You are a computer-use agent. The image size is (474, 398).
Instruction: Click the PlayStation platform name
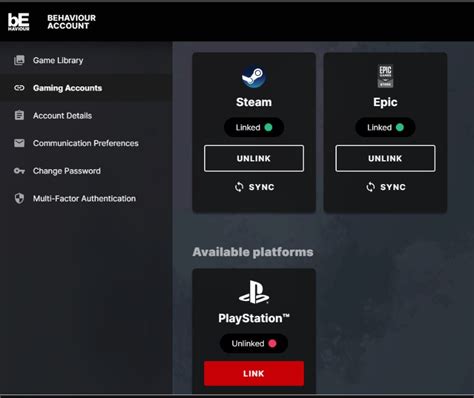254,318
